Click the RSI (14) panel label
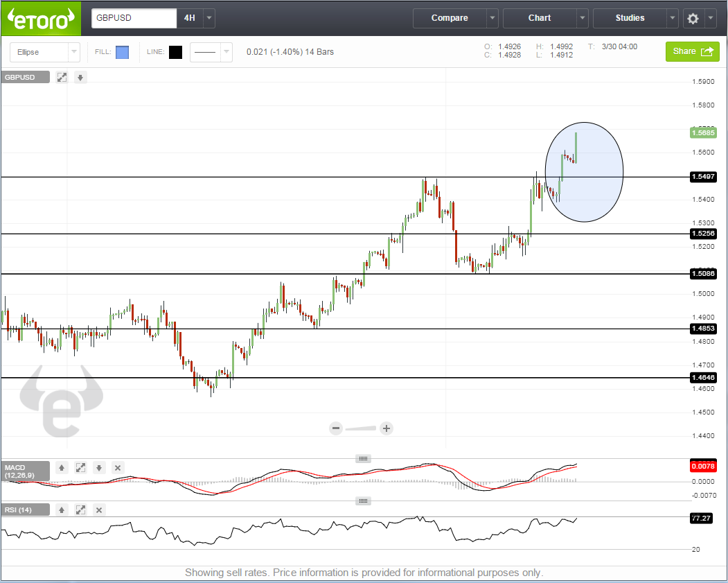The height and width of the screenshot is (583, 728). [26, 510]
